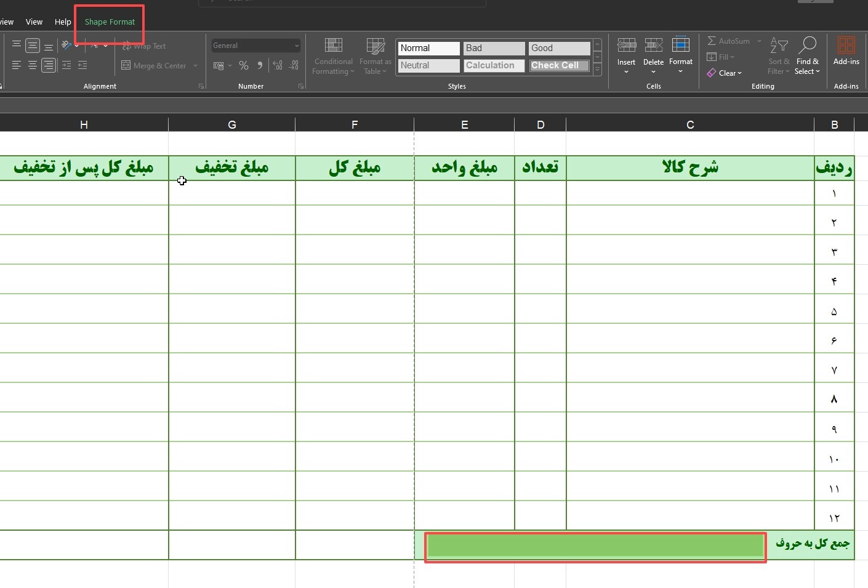Select the green shape beside جمع کل به حروف
The height and width of the screenshot is (588, 868).
[595, 546]
